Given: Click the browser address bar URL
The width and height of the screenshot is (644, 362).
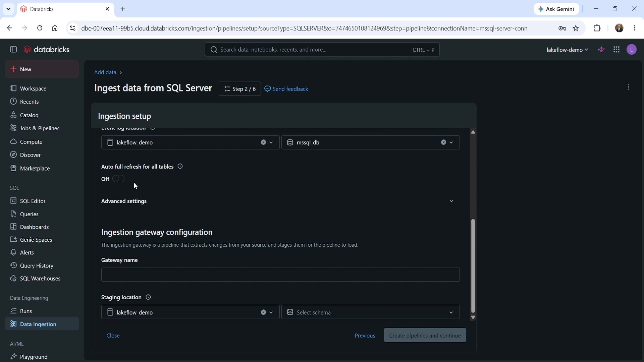Looking at the screenshot, I should (x=304, y=28).
